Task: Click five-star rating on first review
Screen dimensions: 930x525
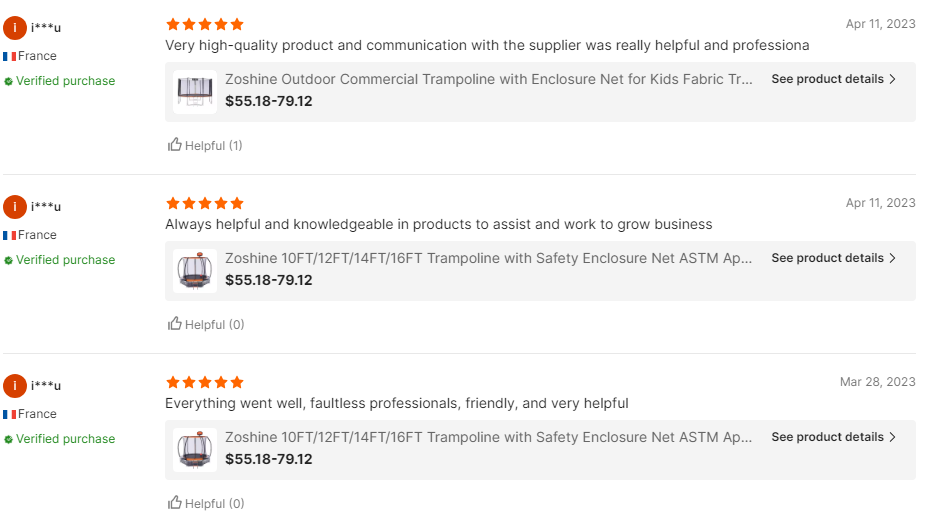Action: [x=204, y=24]
